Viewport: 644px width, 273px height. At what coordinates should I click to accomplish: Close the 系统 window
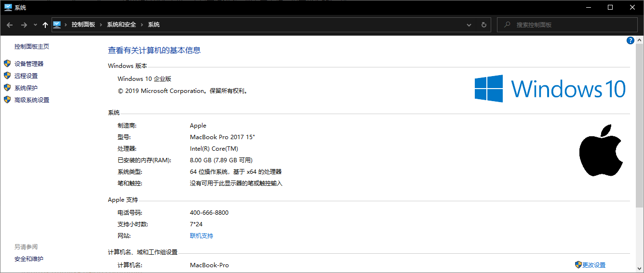[x=632, y=7]
